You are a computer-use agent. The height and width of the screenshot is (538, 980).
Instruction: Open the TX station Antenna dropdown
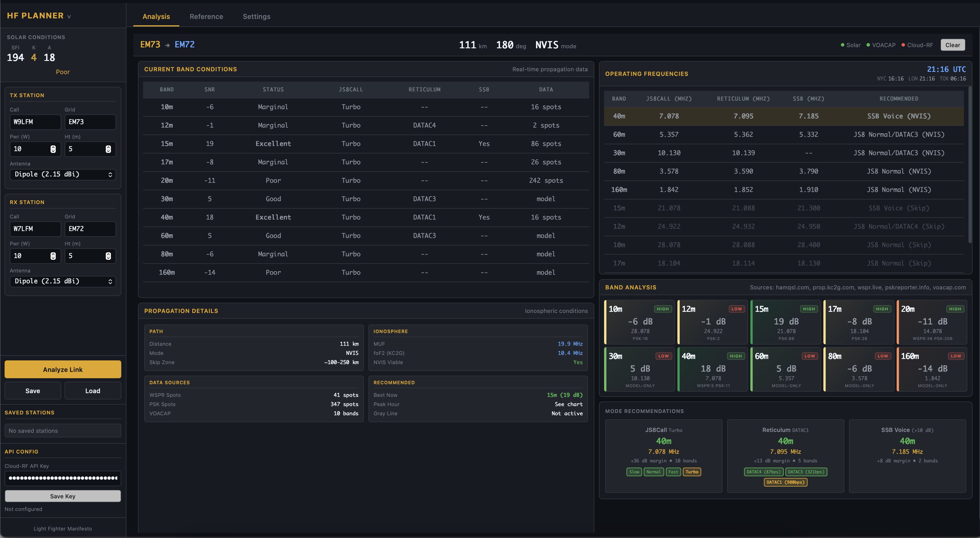[x=63, y=174]
